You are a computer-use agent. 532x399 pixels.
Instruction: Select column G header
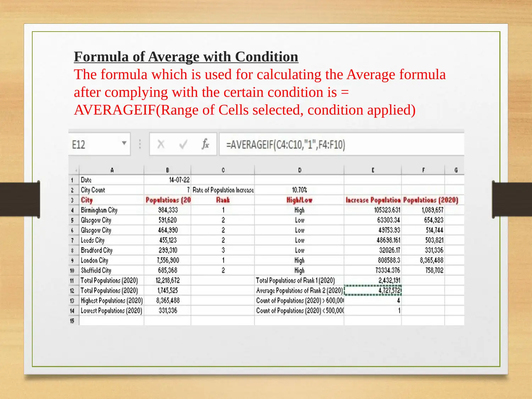coord(455,170)
